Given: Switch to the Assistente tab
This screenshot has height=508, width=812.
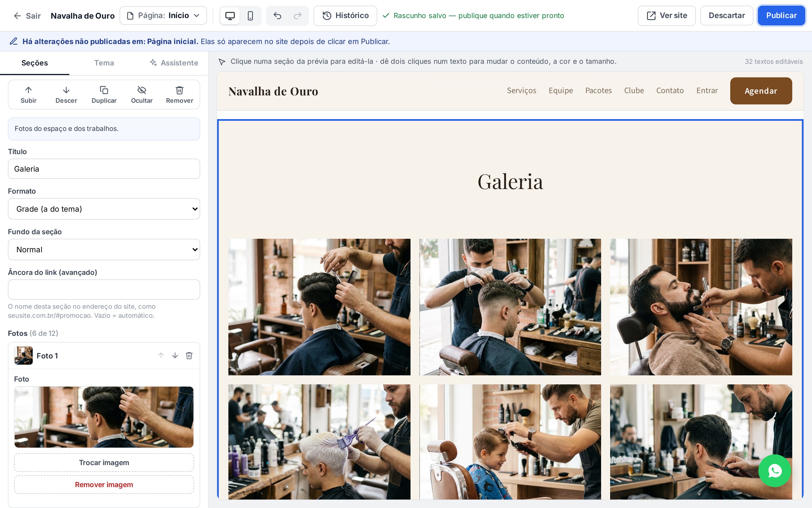Looking at the screenshot, I should pos(173,63).
